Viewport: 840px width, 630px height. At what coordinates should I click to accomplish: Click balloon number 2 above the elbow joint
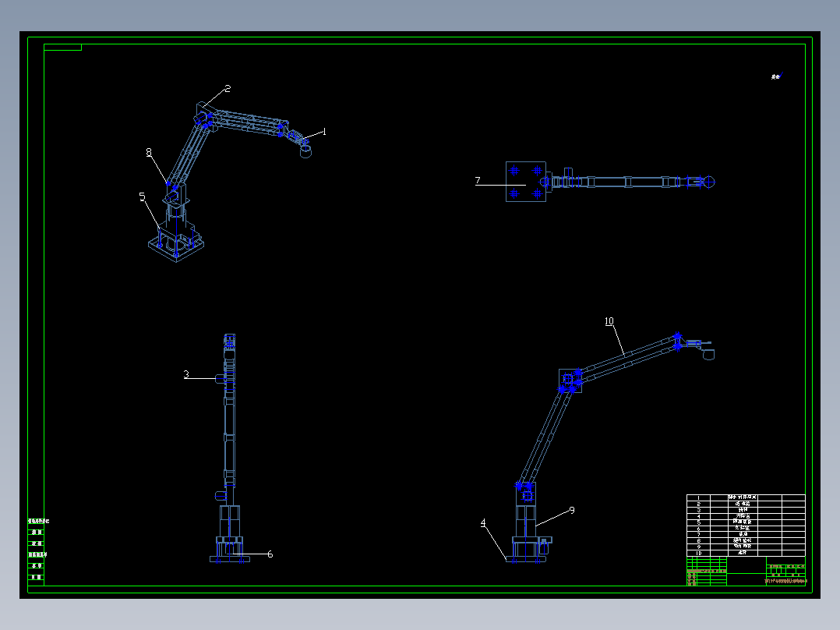[228, 88]
